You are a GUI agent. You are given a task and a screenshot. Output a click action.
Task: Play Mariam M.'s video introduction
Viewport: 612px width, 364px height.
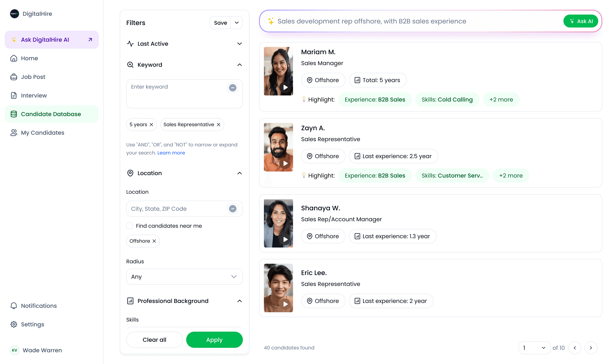pyautogui.click(x=285, y=87)
